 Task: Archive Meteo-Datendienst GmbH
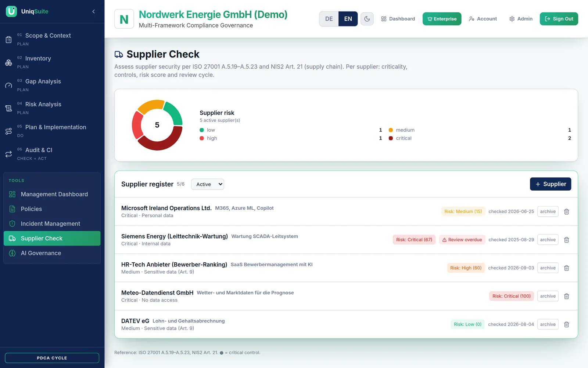pyautogui.click(x=548, y=296)
